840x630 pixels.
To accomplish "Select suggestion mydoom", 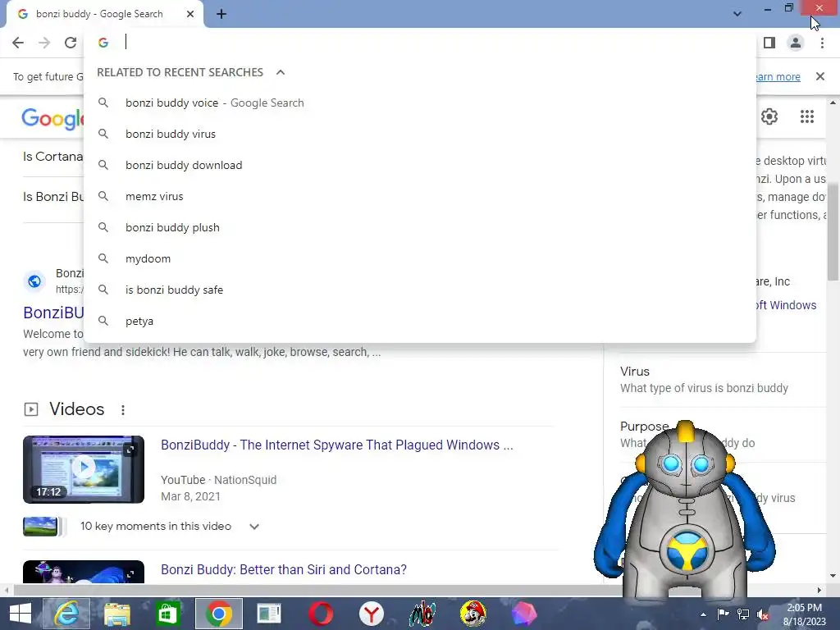I will point(420,258).
